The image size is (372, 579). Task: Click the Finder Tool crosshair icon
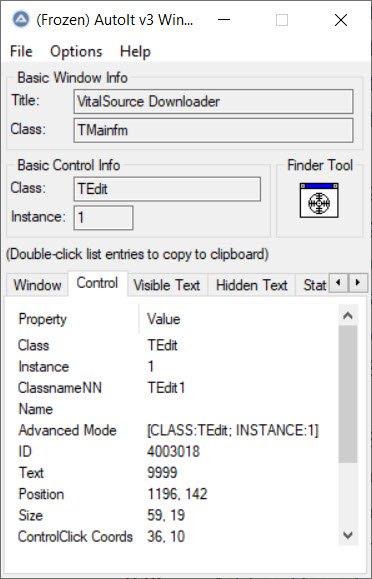pos(319,200)
